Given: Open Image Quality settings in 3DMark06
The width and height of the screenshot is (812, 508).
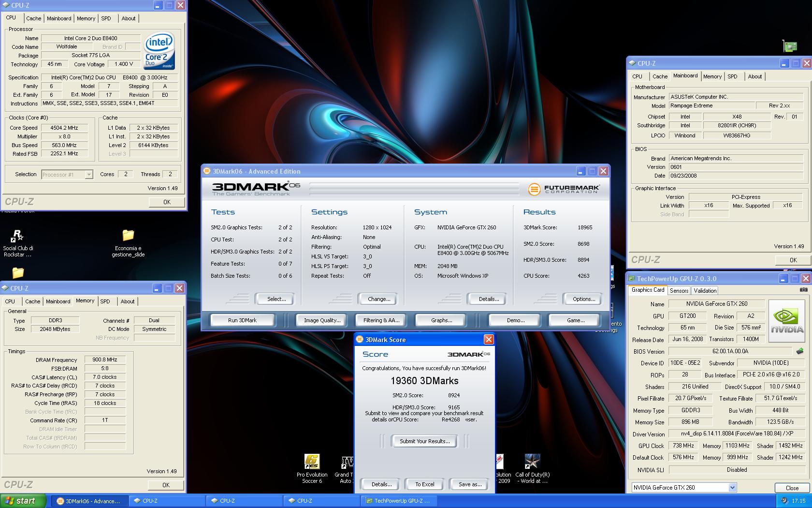Looking at the screenshot, I should (322, 320).
